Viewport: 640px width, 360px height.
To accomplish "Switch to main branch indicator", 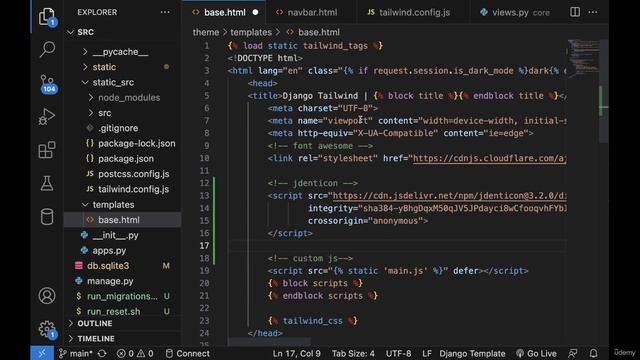I will pyautogui.click(x=76, y=353).
